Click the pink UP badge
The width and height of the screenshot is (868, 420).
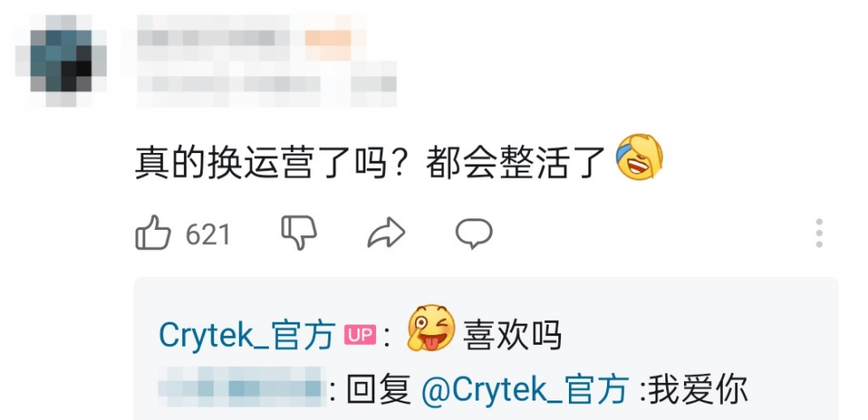[360, 335]
